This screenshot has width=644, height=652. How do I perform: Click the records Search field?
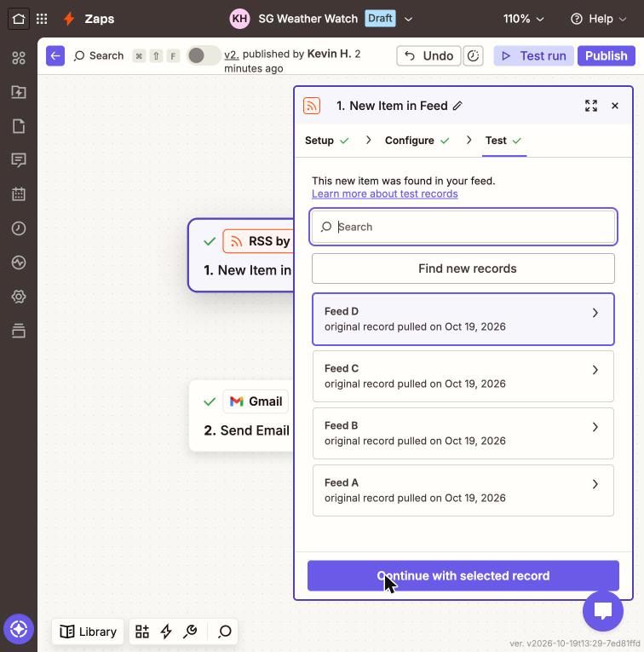463,227
